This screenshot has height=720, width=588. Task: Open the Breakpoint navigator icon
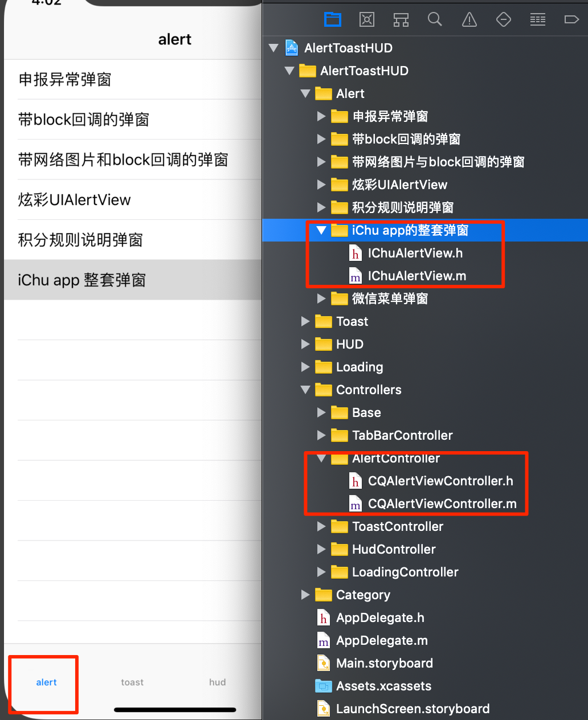[571, 20]
